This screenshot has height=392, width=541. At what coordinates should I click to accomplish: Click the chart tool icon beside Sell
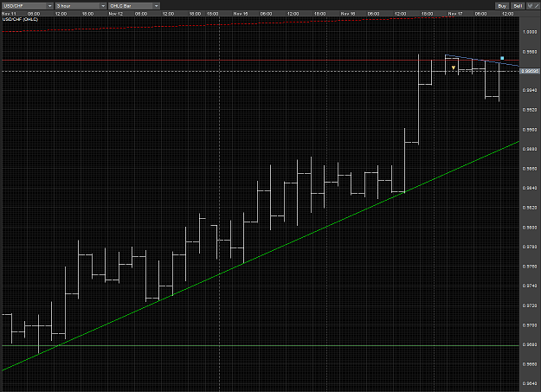pos(530,6)
